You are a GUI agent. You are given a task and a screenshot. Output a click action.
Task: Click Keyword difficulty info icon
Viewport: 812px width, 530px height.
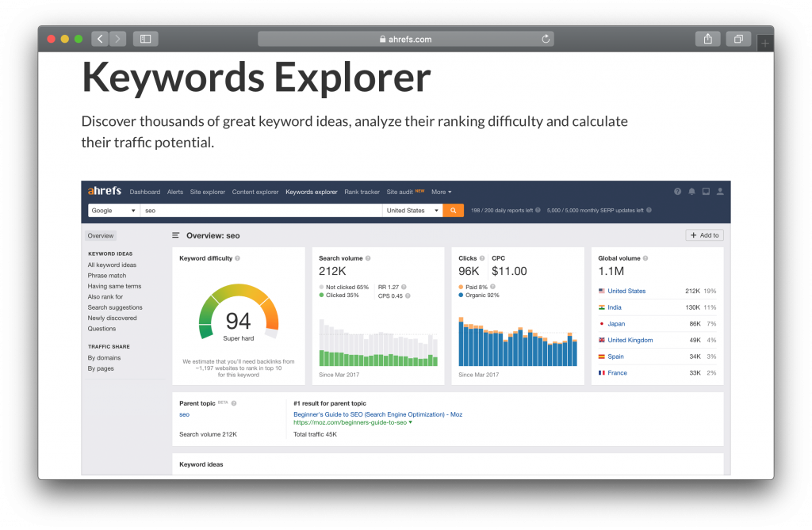point(238,258)
